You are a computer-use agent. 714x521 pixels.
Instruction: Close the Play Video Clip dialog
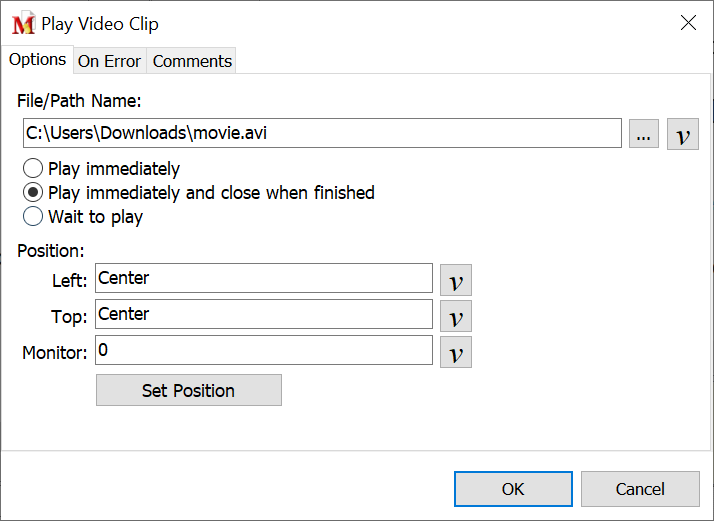688,23
